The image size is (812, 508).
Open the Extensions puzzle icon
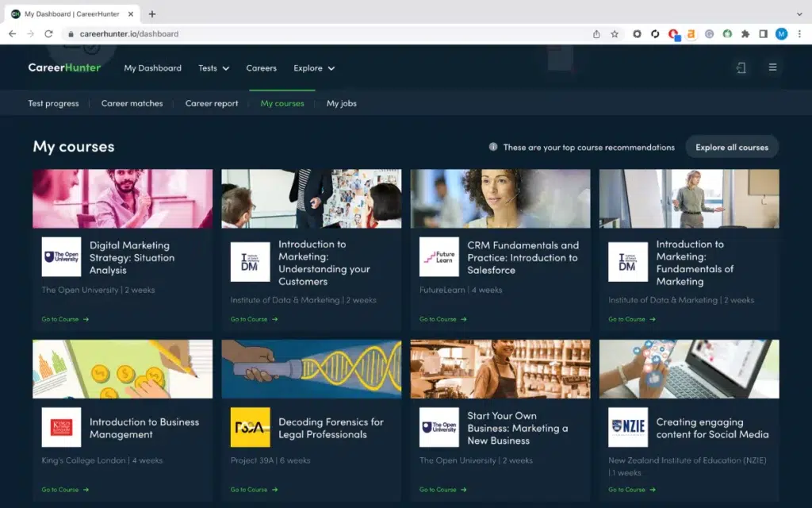[745, 33]
